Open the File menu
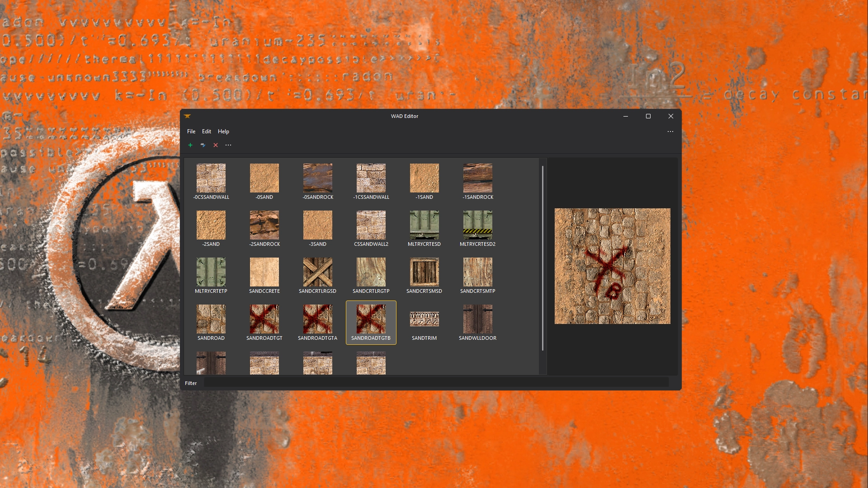This screenshot has width=868, height=488. (x=191, y=131)
